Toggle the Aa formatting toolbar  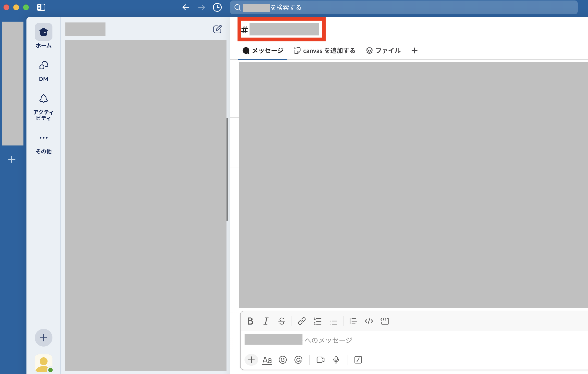[x=267, y=360]
